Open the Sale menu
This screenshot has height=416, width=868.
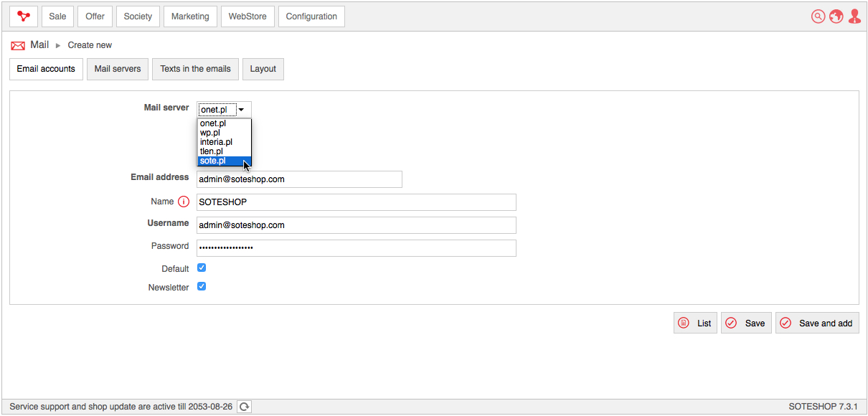point(57,16)
